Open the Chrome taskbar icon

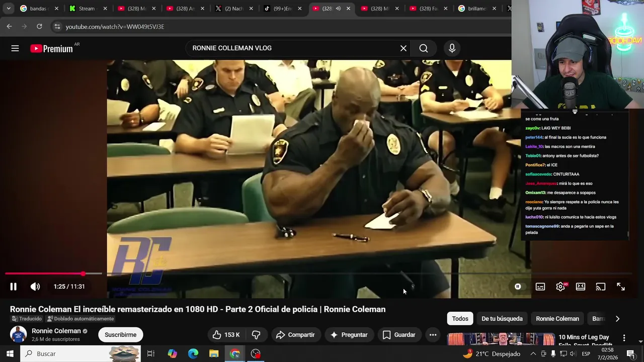point(234,353)
